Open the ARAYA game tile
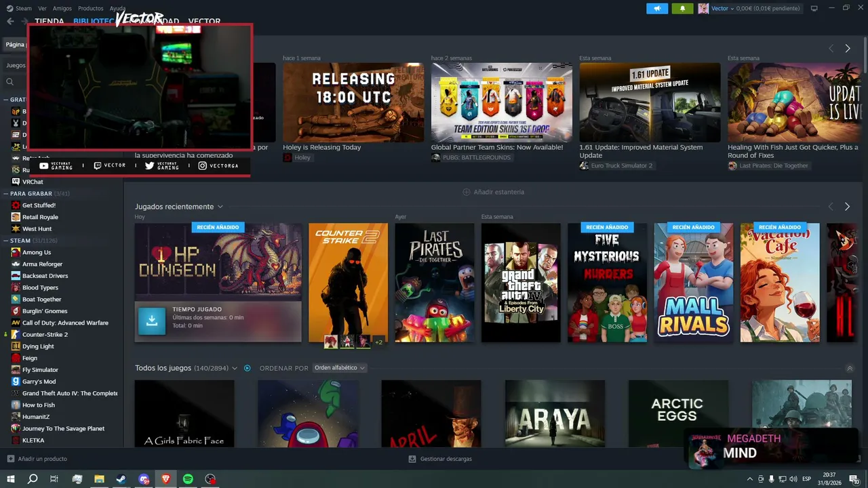This screenshot has width=868, height=488. (555, 413)
